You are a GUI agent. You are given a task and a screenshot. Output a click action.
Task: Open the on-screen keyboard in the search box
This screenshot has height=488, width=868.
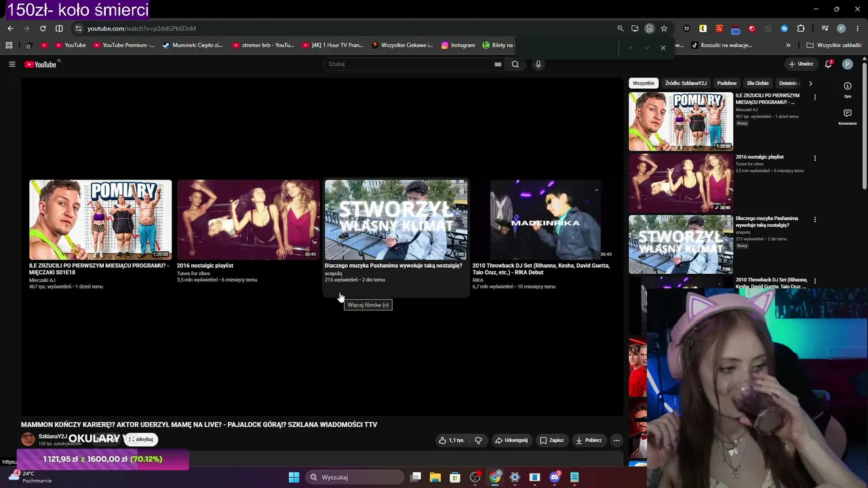498,64
